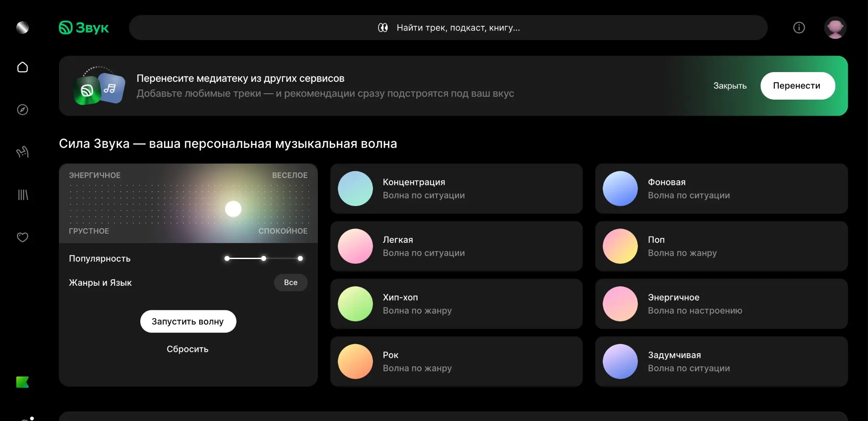Open the user profile avatar

coord(835,28)
